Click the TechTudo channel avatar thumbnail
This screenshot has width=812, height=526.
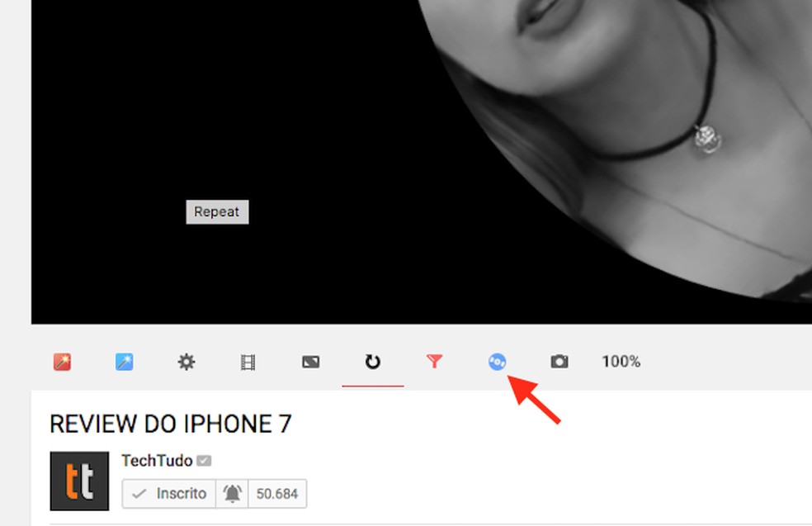[78, 480]
